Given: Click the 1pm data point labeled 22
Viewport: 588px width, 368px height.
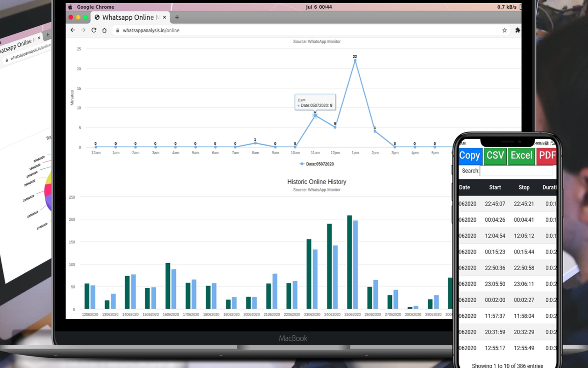Looking at the screenshot, I should coord(355,60).
